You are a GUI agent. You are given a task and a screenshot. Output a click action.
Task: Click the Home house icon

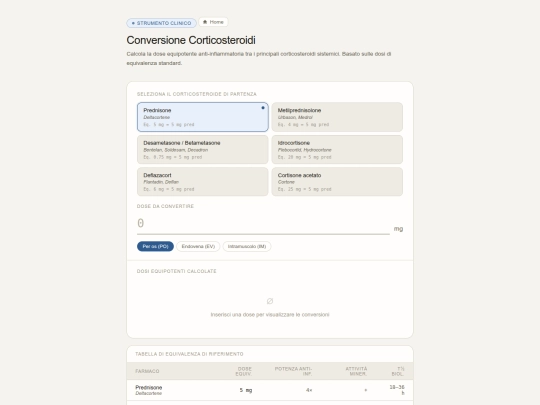(x=205, y=22)
